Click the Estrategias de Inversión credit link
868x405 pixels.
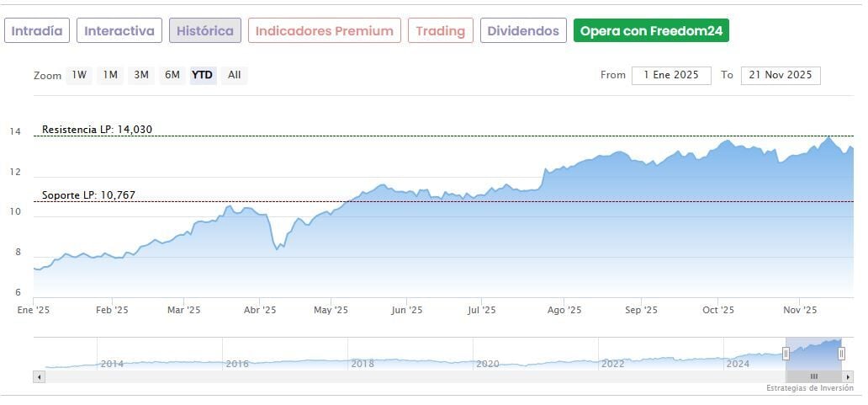(x=809, y=388)
